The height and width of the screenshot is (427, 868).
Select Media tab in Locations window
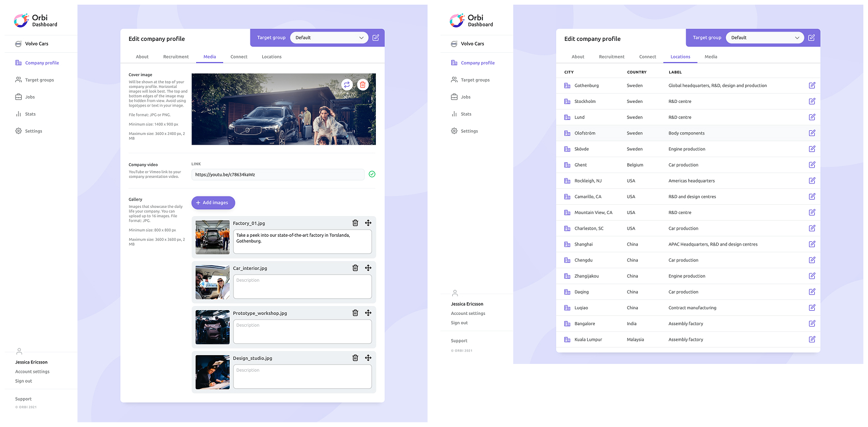[x=711, y=57]
